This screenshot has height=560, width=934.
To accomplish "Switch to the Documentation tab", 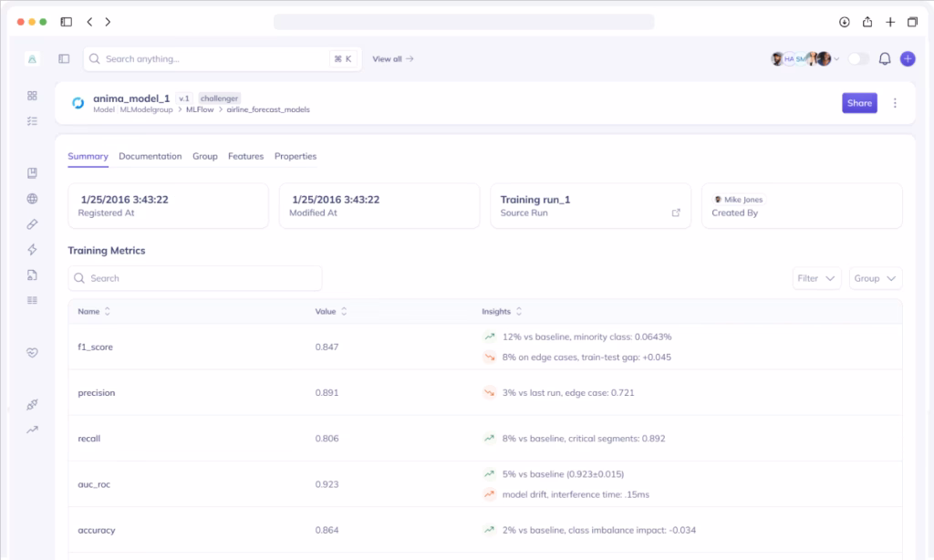I will [x=150, y=156].
